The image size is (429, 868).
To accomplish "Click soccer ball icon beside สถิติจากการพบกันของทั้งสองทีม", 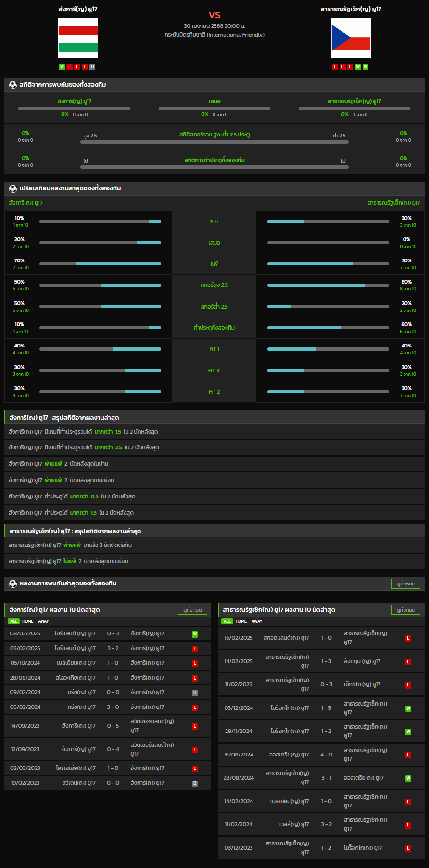I will [13, 85].
